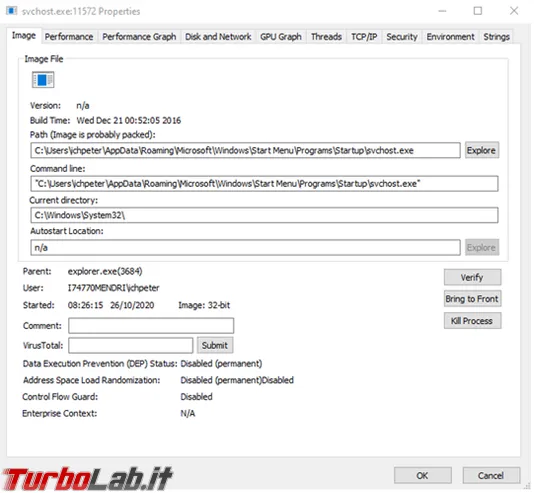Switch to the Performance tab
Viewport: 534px width, 493px height.
tap(69, 37)
